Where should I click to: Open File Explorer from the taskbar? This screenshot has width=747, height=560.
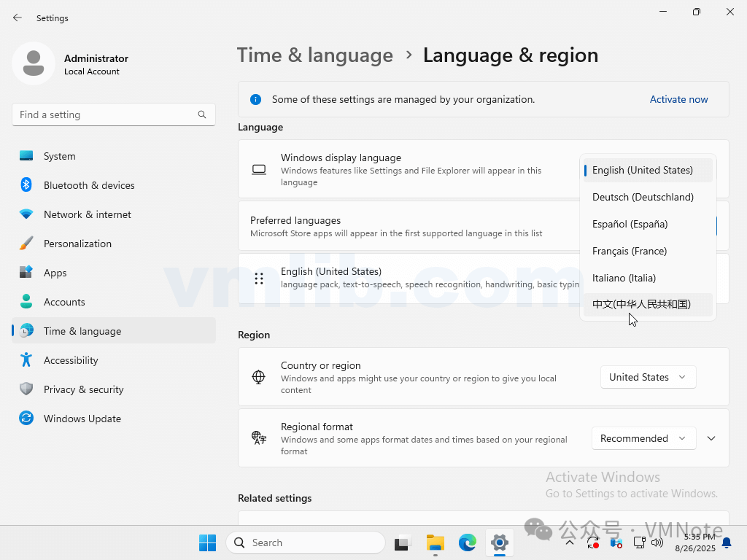(436, 542)
